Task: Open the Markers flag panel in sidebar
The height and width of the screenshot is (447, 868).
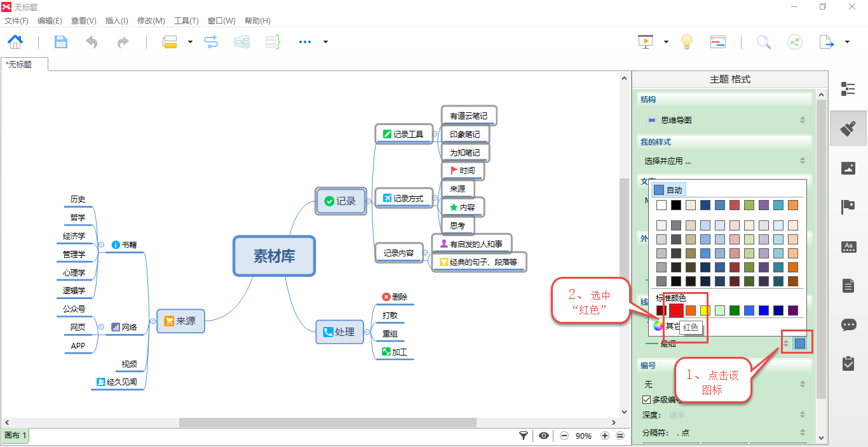Action: 848,206
